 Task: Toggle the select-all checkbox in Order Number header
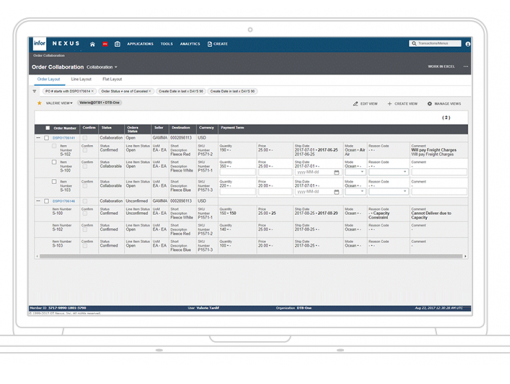click(x=48, y=128)
